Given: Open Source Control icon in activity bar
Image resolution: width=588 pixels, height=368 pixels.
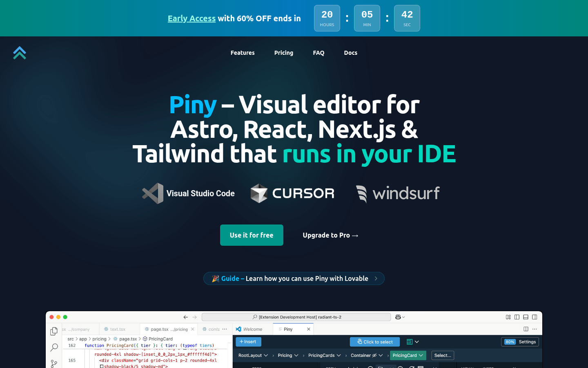Looking at the screenshot, I should pyautogui.click(x=54, y=363).
